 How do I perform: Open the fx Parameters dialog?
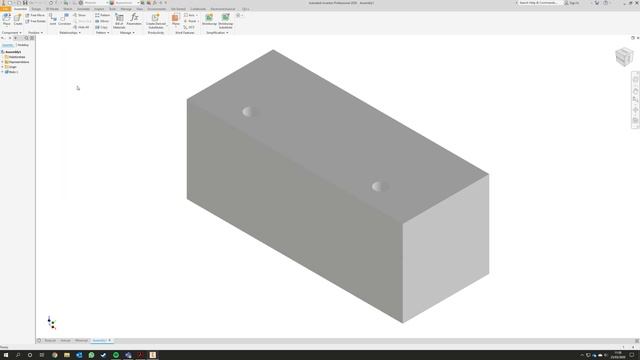point(134,19)
